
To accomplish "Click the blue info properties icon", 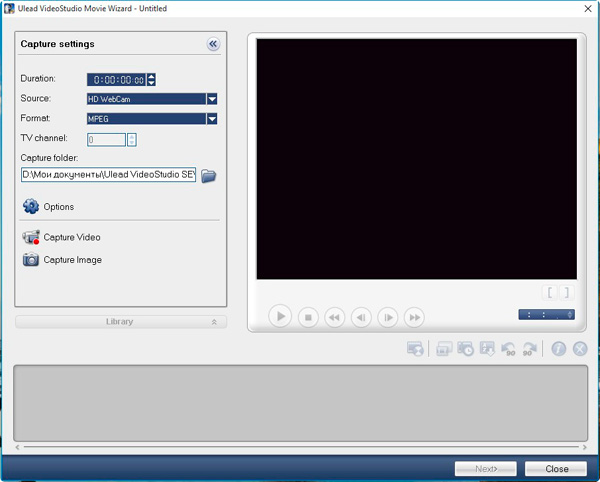I will (559, 349).
